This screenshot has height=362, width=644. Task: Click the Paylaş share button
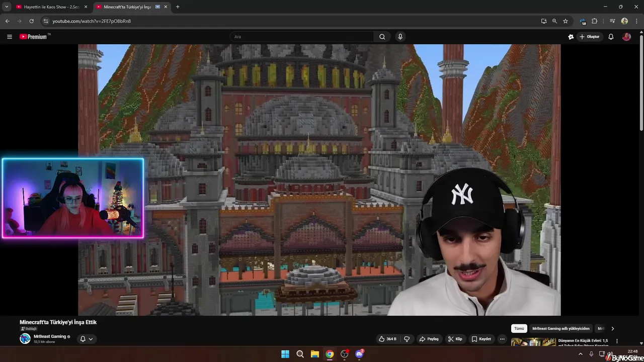(x=429, y=339)
